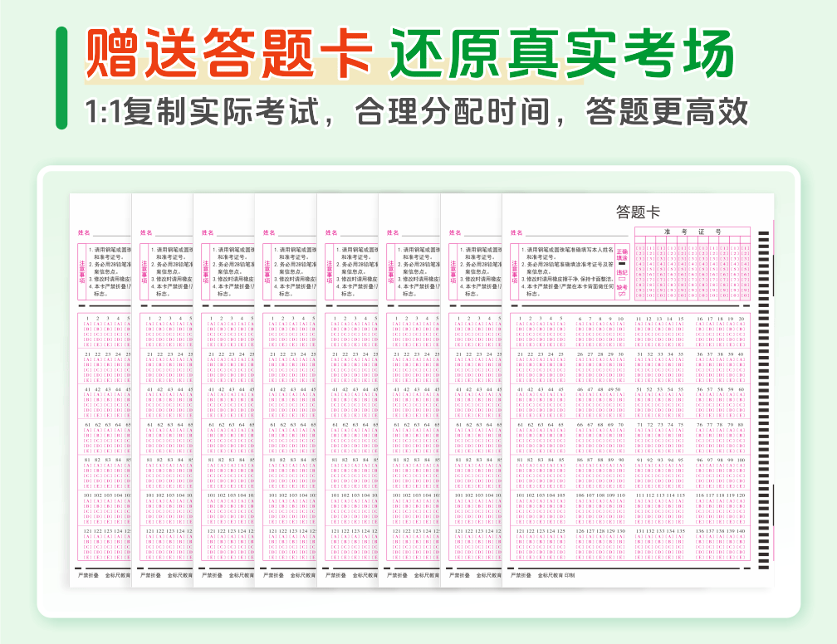Click question number 100 on the front sheet

(x=740, y=460)
